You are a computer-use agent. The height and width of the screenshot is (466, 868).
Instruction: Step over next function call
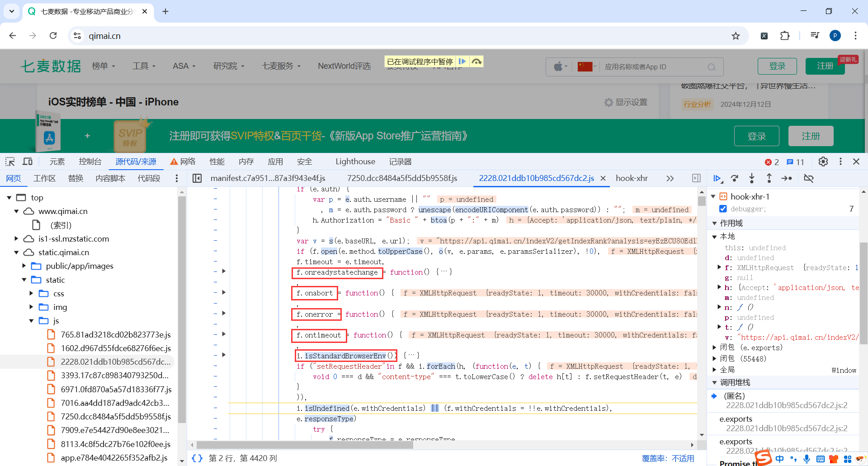(x=735, y=178)
